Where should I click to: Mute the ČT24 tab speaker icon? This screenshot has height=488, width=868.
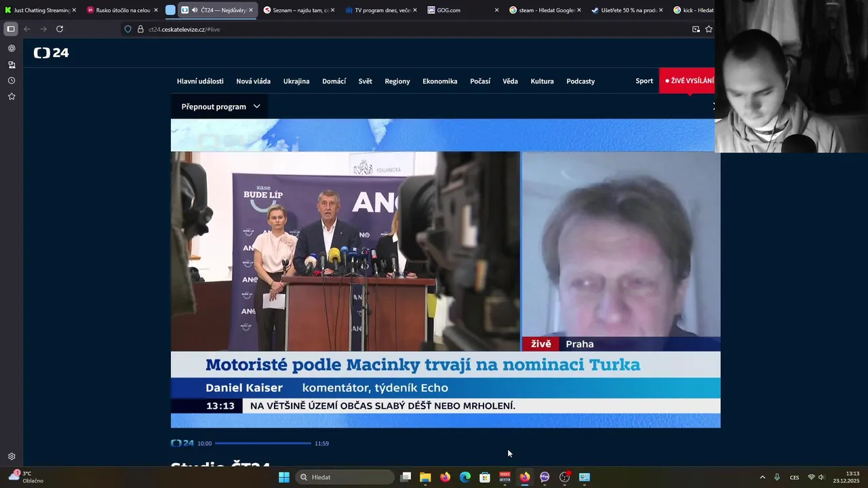tap(195, 10)
